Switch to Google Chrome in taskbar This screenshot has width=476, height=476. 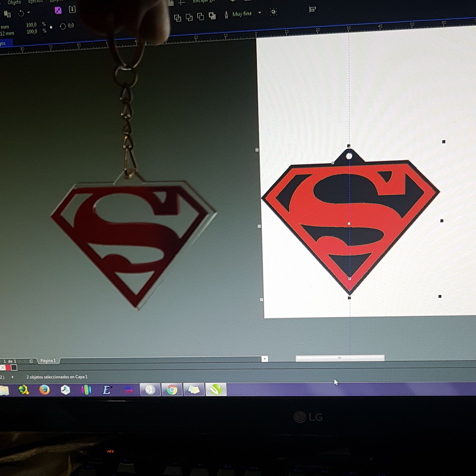pyautogui.click(x=172, y=390)
